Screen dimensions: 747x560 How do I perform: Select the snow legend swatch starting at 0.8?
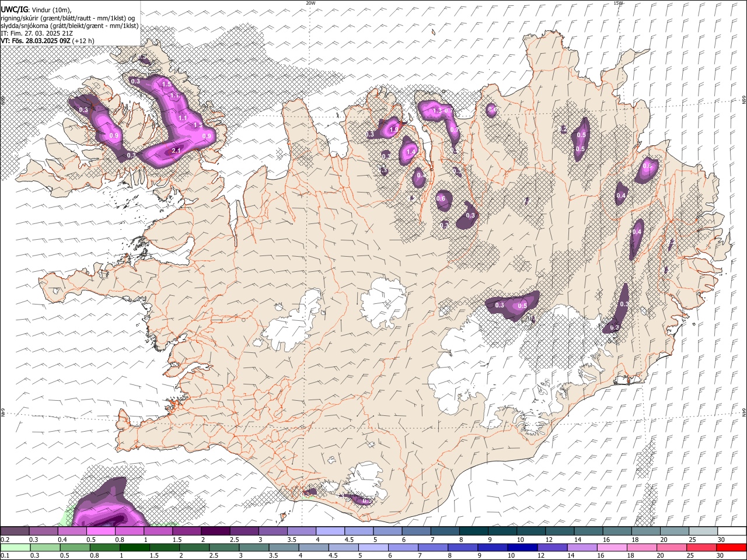pyautogui.click(x=130, y=531)
